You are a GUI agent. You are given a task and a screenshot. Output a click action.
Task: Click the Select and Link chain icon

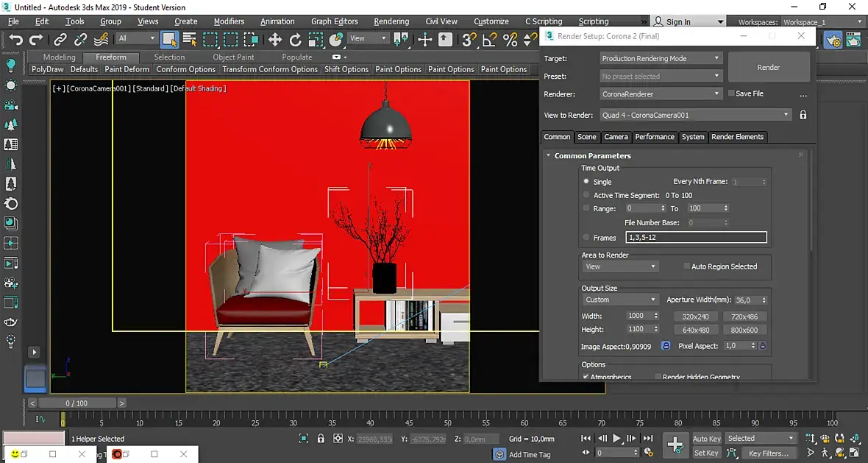[60, 40]
